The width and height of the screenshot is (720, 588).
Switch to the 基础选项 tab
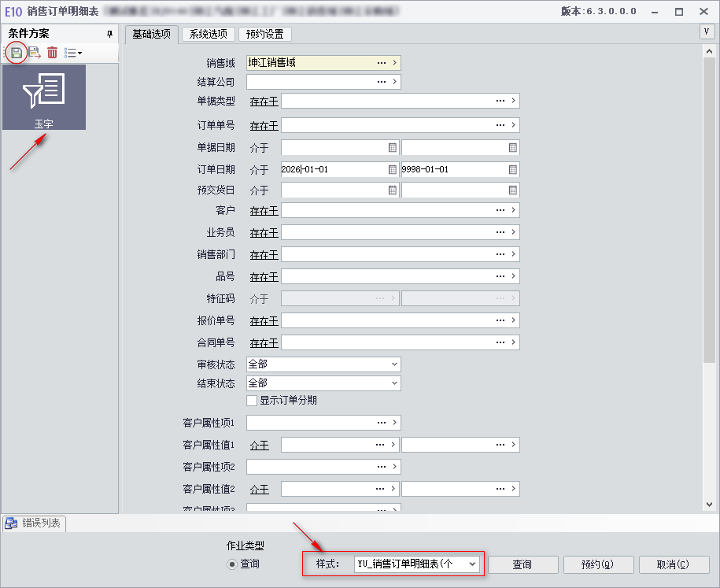[152, 34]
